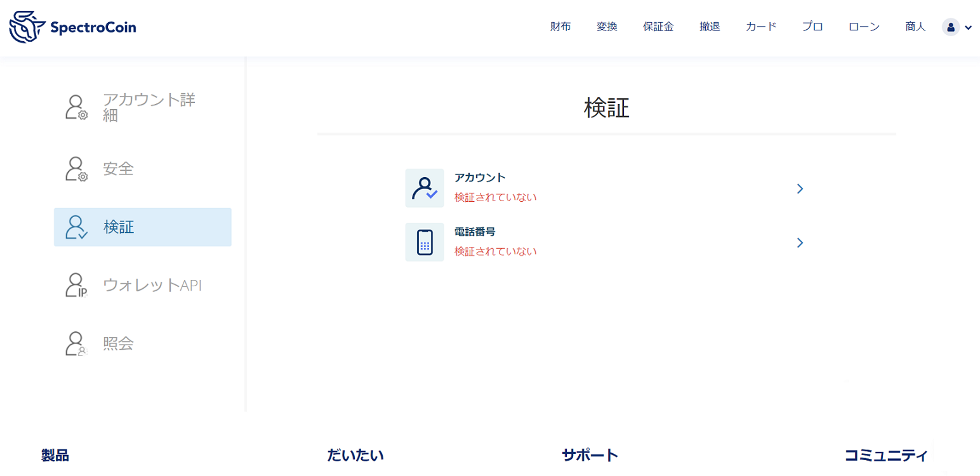This screenshot has height=476, width=980.
Task: Click the account verification person icon
Action: point(424,188)
